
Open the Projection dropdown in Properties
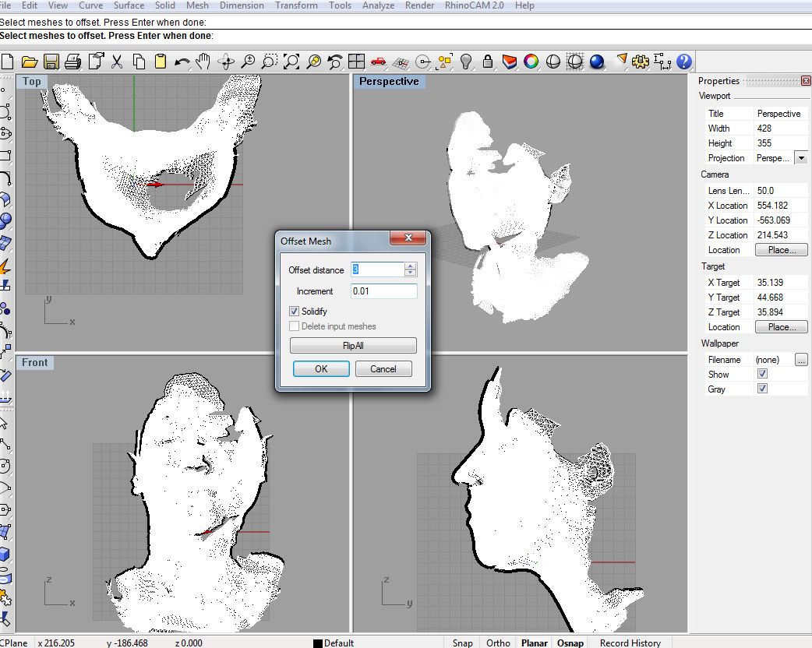coord(802,158)
